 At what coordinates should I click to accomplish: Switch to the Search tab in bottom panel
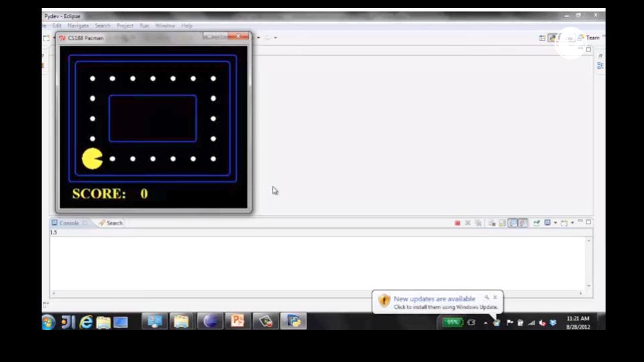[111, 223]
